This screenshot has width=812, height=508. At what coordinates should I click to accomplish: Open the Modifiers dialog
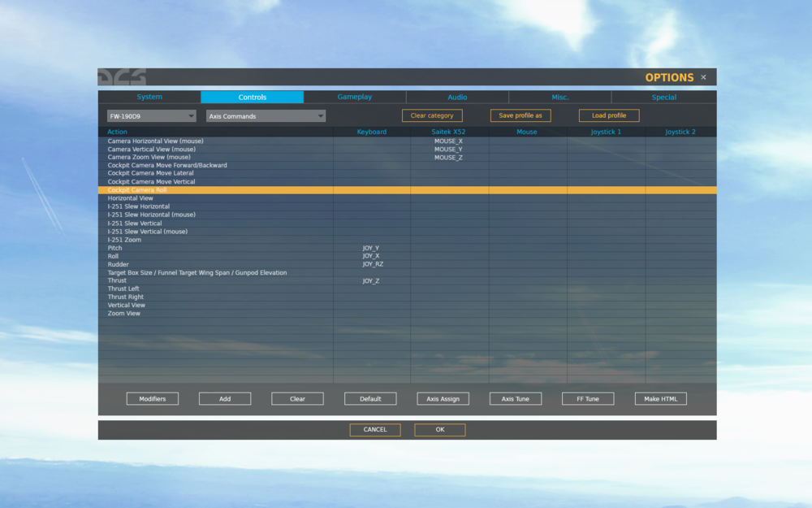[152, 398]
